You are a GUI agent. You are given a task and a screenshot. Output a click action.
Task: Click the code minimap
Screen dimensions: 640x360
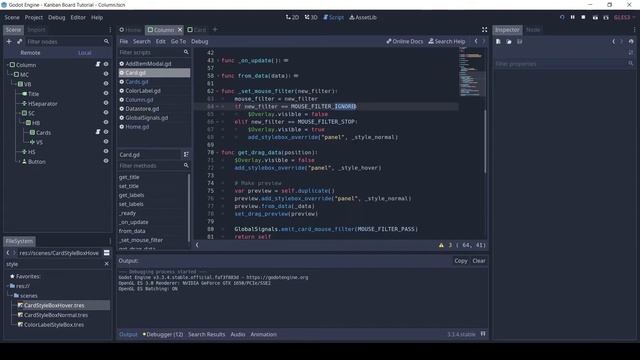coord(471,71)
